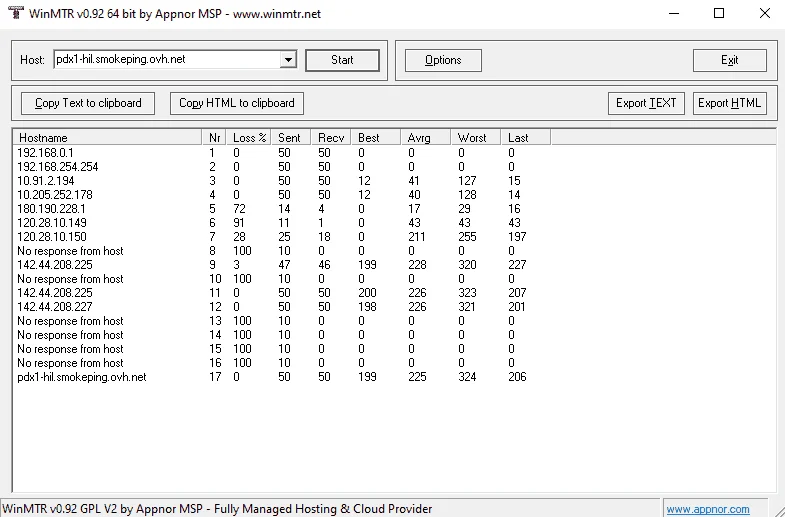Click worst value 255 on hop 7
Screen dimensions: 785x517
pos(467,237)
